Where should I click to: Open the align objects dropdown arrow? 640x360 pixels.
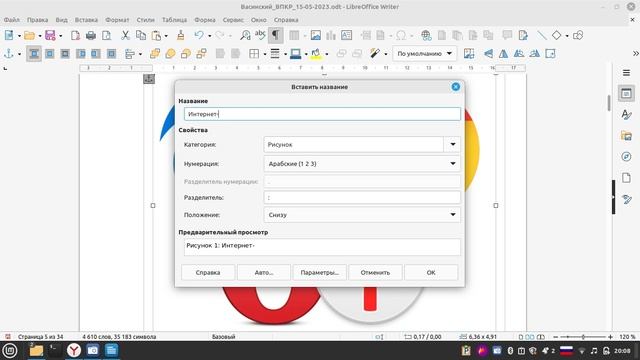140,54
